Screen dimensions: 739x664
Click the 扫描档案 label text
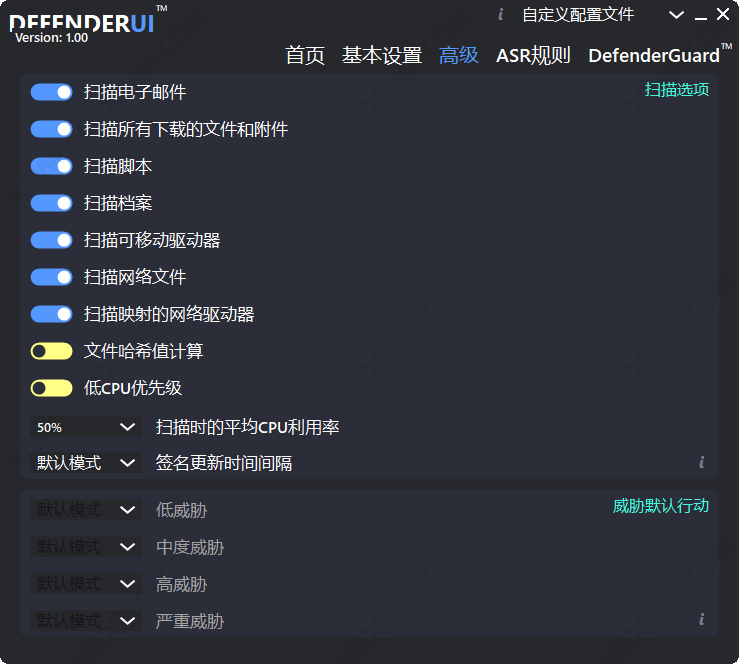point(118,203)
